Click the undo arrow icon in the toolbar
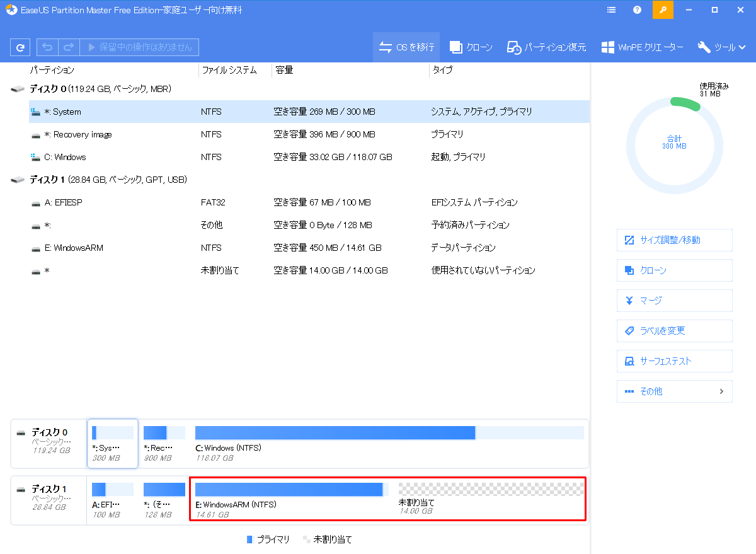Image resolution: width=756 pixels, height=554 pixels. [x=47, y=47]
